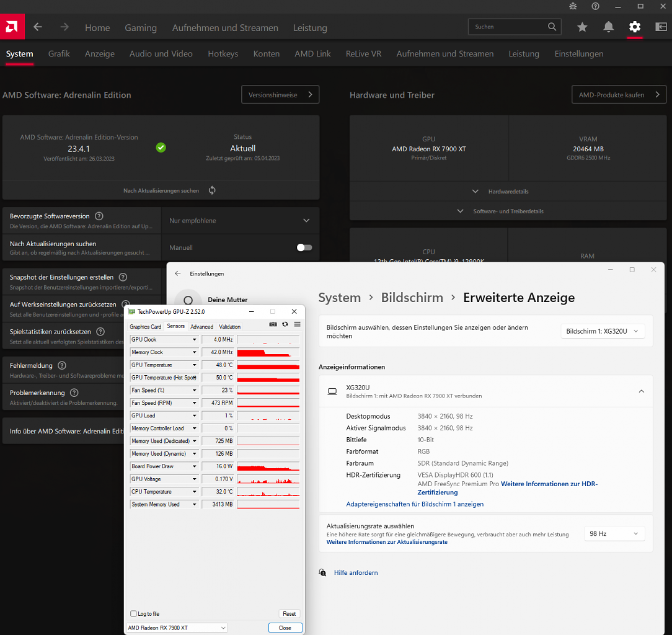Switch to Grafik tab
This screenshot has height=635, width=672.
[x=59, y=53]
